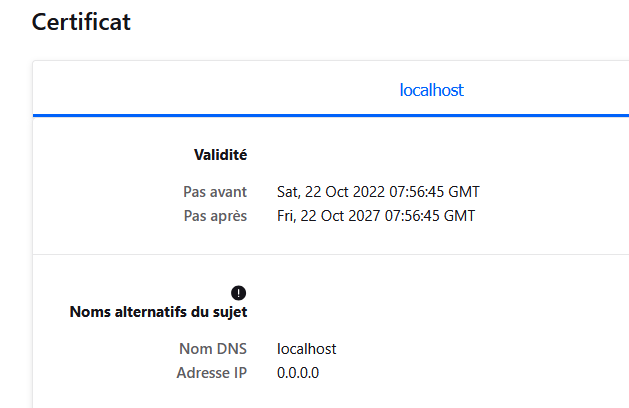The width and height of the screenshot is (629, 408).
Task: Click the 'Noms alternatifs du sujet' heading
Action: pyautogui.click(x=158, y=312)
